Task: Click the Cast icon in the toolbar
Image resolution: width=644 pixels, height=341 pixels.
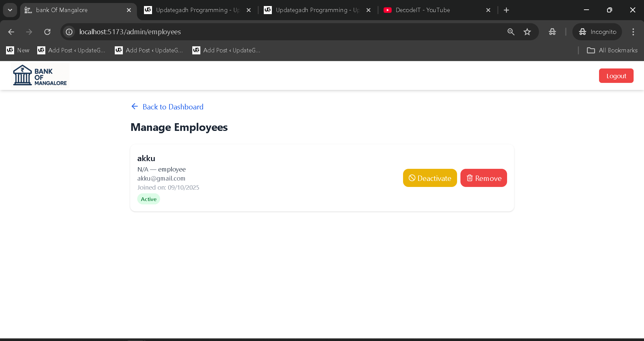Action: point(552,32)
